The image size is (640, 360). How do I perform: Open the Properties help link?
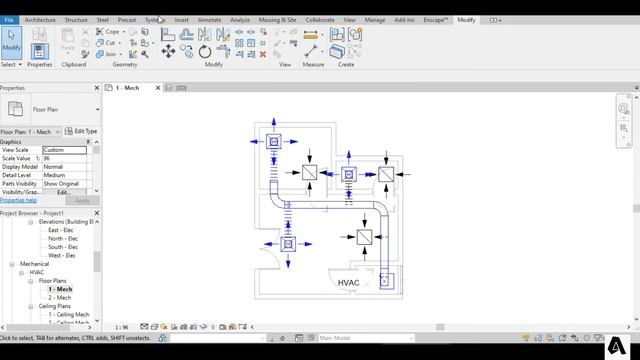click(18, 200)
